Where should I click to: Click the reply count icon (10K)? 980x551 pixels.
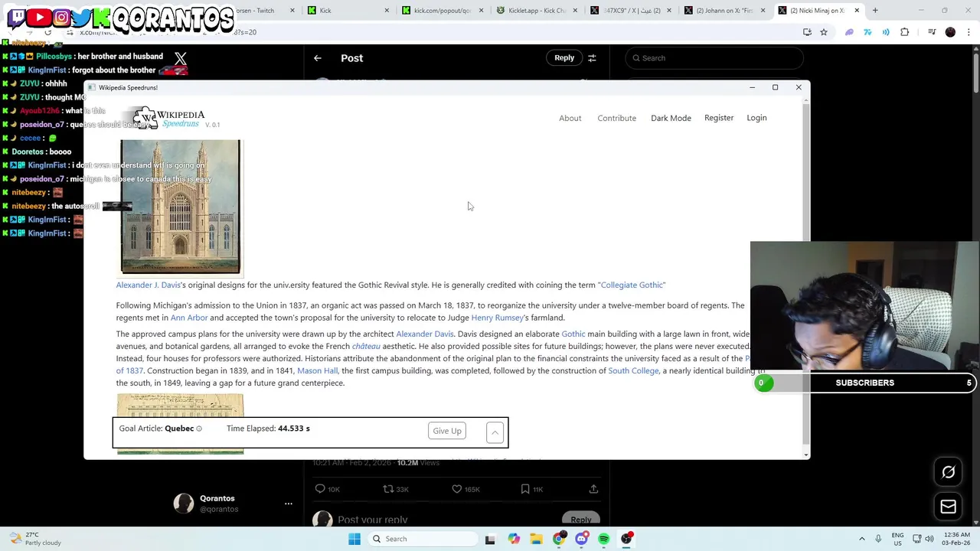pyautogui.click(x=327, y=489)
